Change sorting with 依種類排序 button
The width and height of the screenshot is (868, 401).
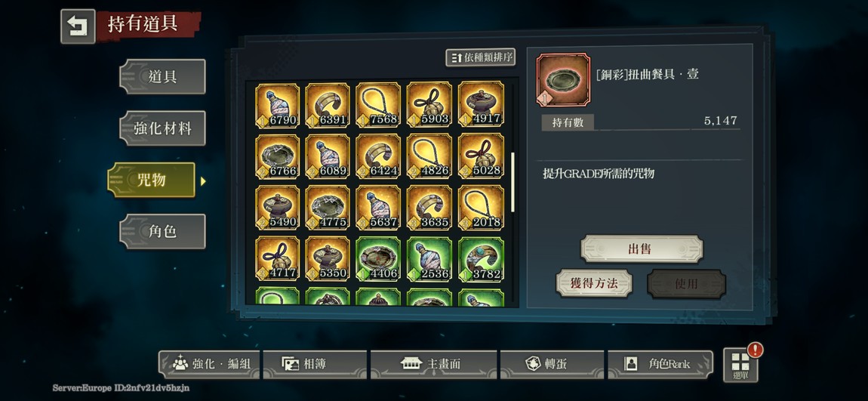click(481, 57)
